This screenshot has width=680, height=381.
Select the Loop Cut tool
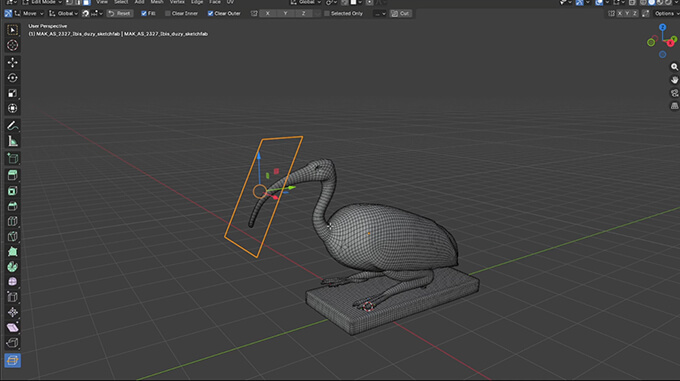[13, 221]
